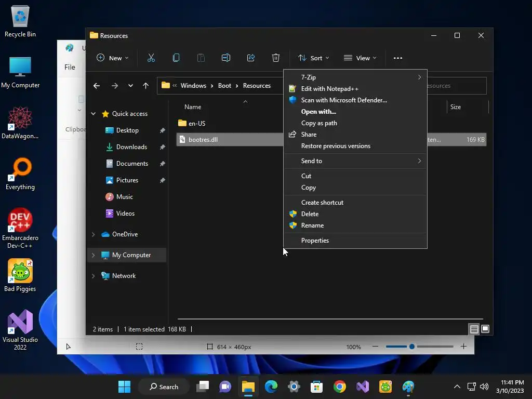This screenshot has height=399, width=532.
Task: Click the Copy icon in Explorer toolbar
Action: 176,58
